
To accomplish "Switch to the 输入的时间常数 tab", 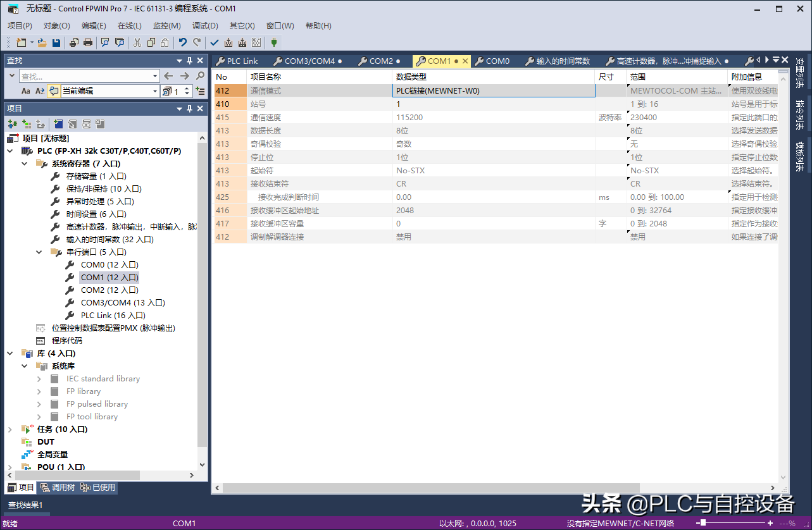I will click(558, 61).
